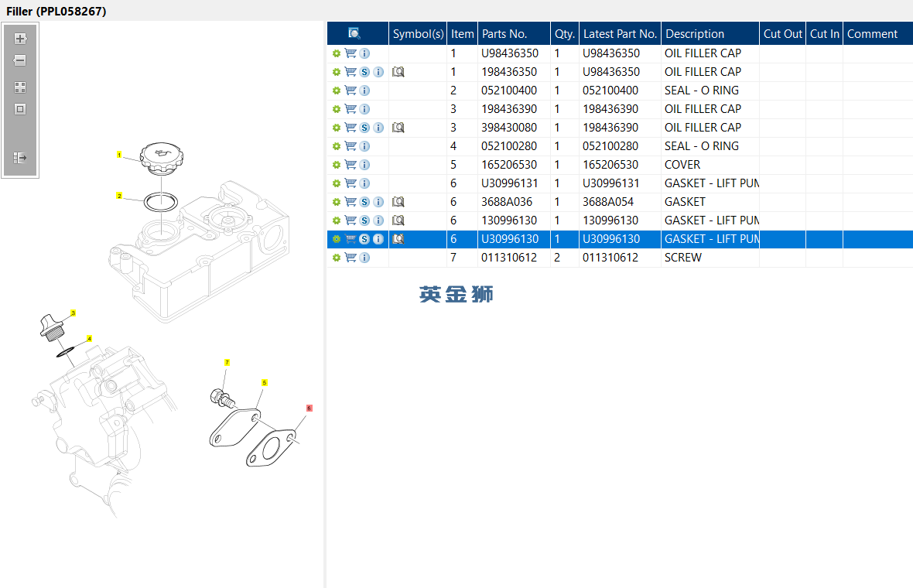Click the single-square fit view icon
Image resolution: width=913 pixels, height=588 pixels.
click(x=20, y=109)
